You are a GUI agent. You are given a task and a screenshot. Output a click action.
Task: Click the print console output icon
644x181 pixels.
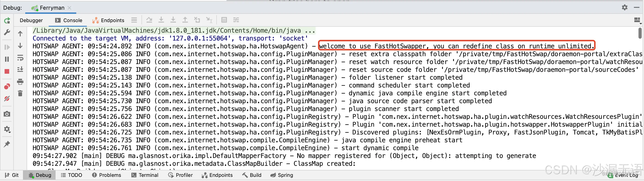tap(20, 82)
